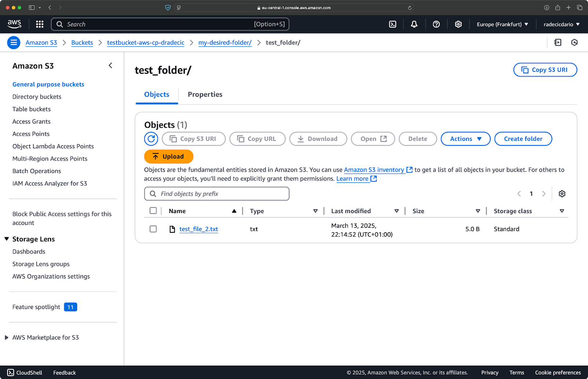
Task: Go back in browser history
Action: point(50,7)
